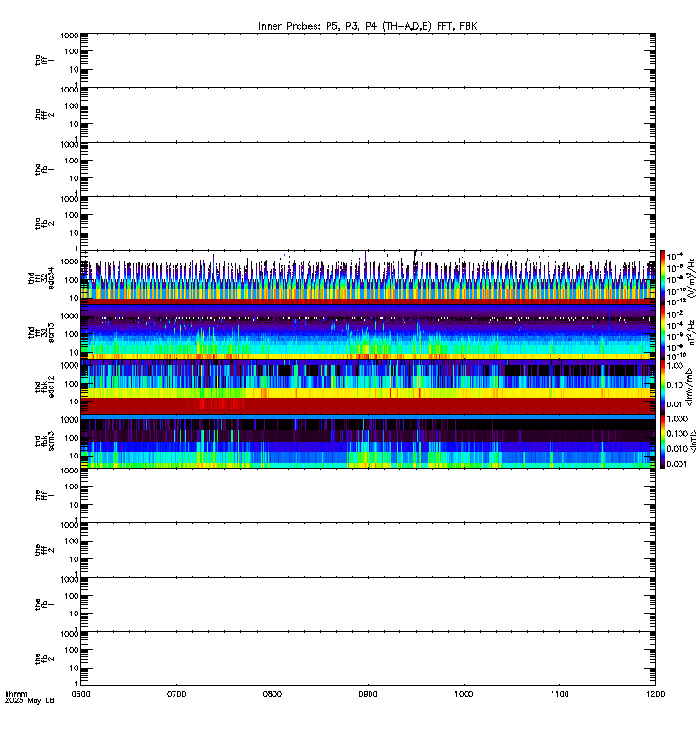Click the 'the fb 2' panel label
The image size is (700, 747).
pyautogui.click(x=44, y=659)
